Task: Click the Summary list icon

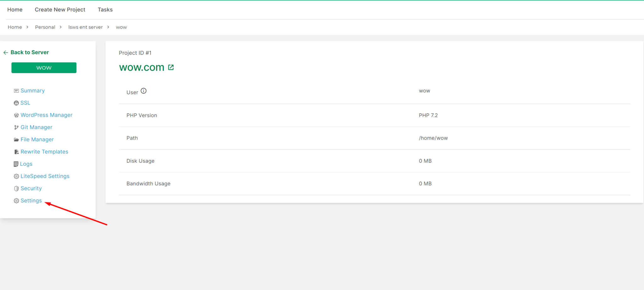Action: point(16,90)
